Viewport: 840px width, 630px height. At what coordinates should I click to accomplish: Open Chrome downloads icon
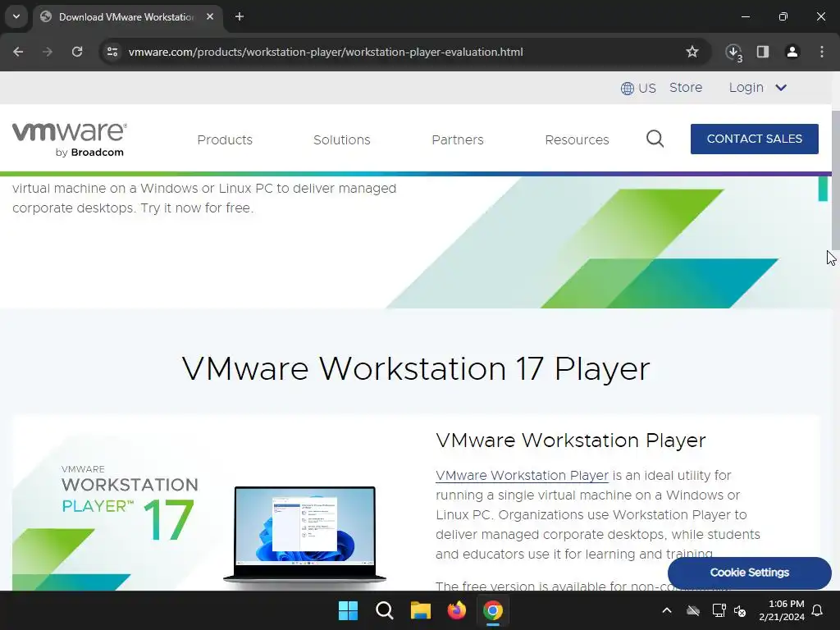[733, 52]
